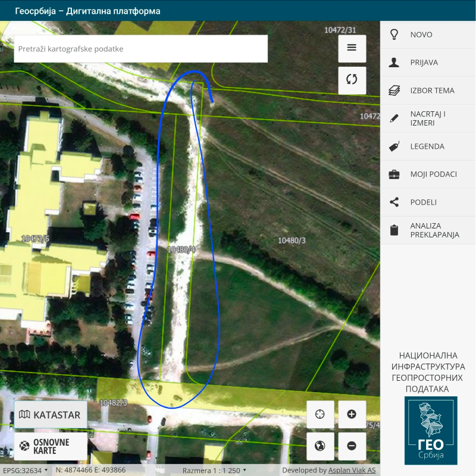Click the locate my position crosshair
The width and height of the screenshot is (476, 476).
click(x=320, y=414)
